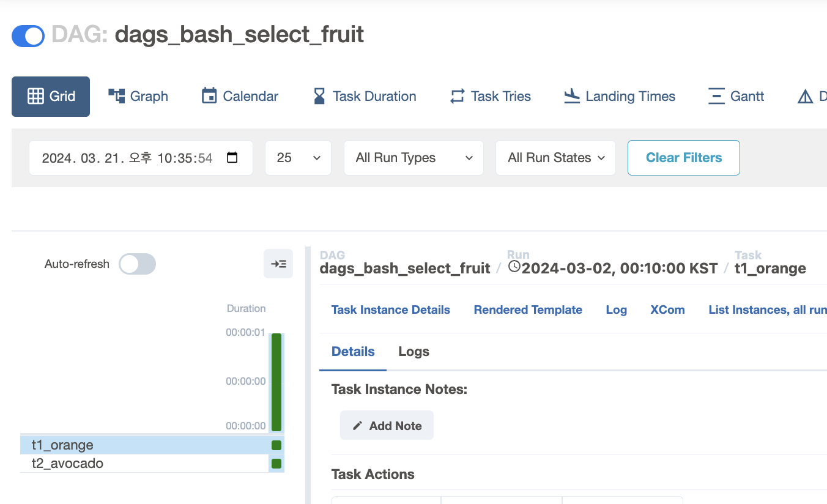Viewport: 827px width, 504px height.
Task: Pause the dags_bash_select_fruit DAG toggle
Action: (28, 35)
